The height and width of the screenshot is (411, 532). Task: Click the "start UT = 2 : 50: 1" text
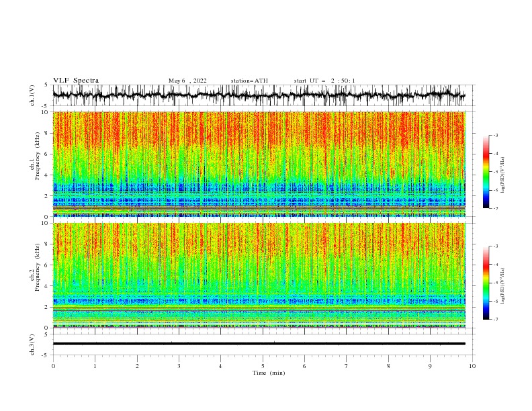pyautogui.click(x=324, y=81)
